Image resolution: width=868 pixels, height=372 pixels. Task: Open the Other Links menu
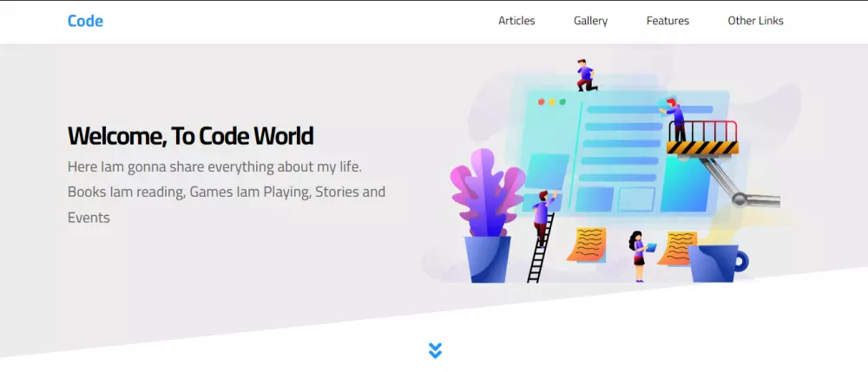(756, 21)
